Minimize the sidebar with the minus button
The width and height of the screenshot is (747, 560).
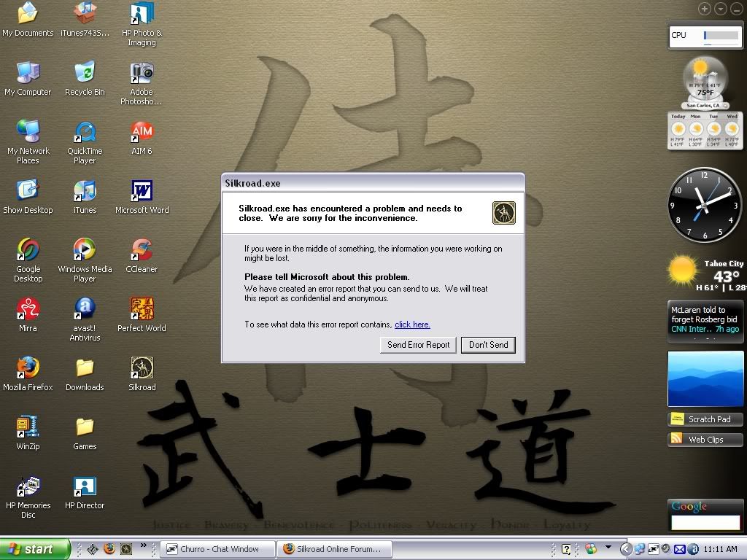(x=736, y=9)
